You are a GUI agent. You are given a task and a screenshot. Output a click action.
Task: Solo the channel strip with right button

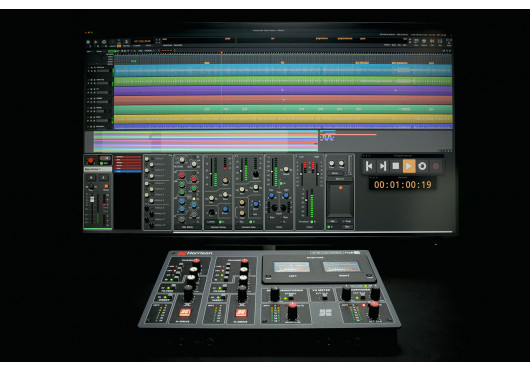point(103,177)
